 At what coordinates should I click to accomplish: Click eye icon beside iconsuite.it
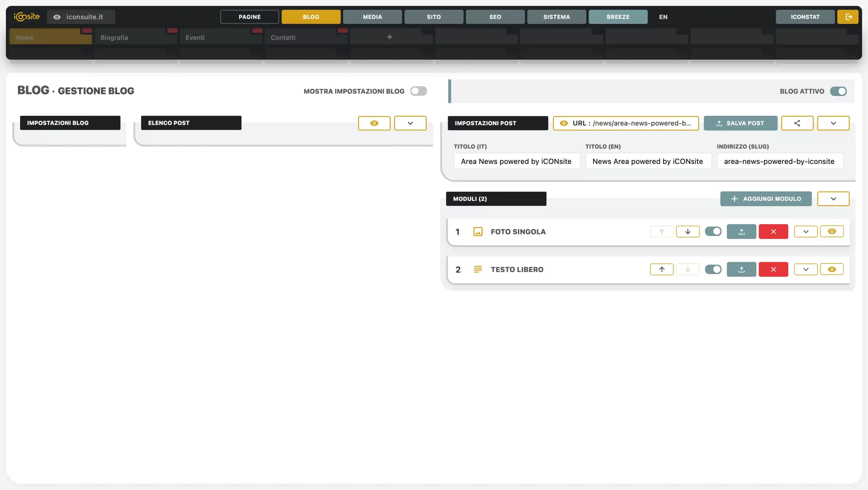57,17
